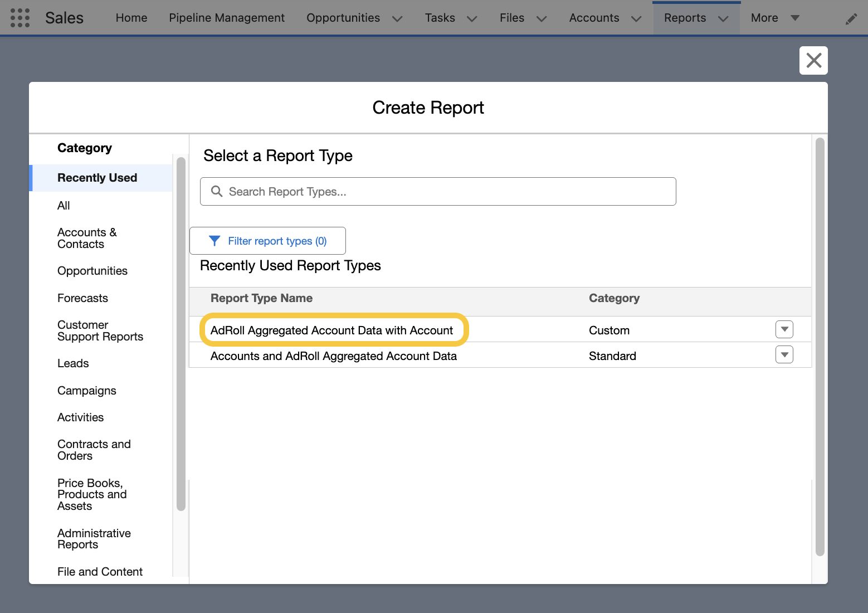Expand the Tasks tab chevron
Screen dimensions: 868x613
(472, 19)
